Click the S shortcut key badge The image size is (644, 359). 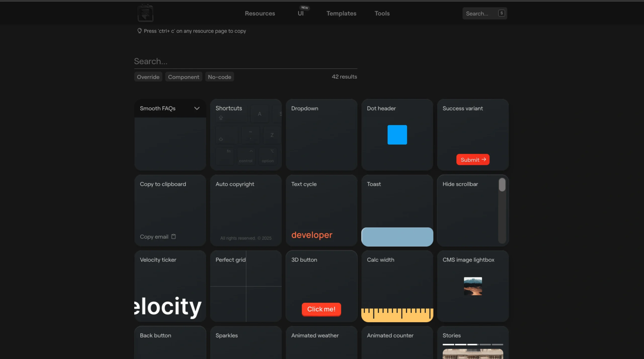(x=501, y=13)
